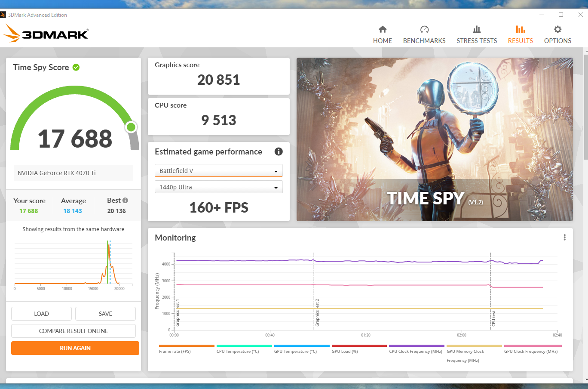Switch to the STRESS TESTS tab
This screenshot has height=389, width=588.
[477, 35]
